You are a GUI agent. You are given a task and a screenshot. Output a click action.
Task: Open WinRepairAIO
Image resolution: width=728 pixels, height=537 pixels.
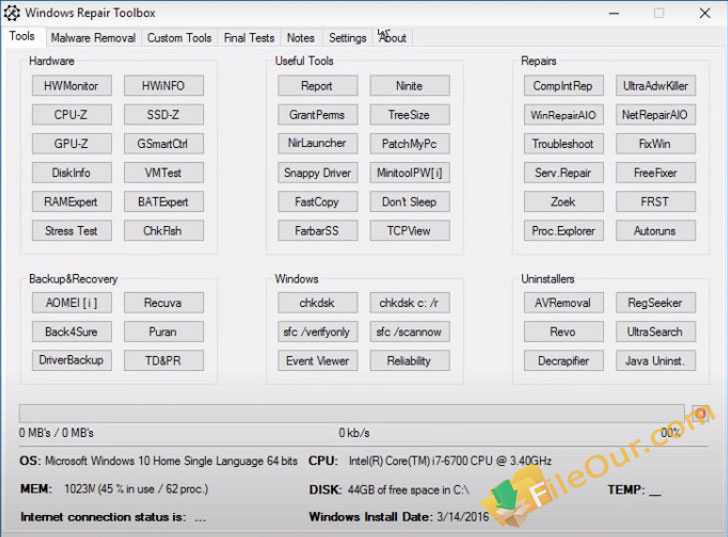(564, 115)
